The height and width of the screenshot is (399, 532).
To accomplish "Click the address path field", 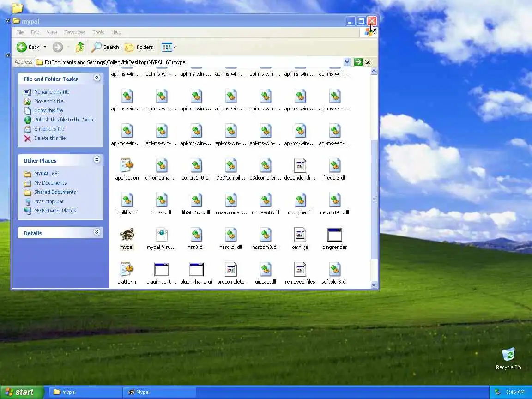I will (189, 62).
